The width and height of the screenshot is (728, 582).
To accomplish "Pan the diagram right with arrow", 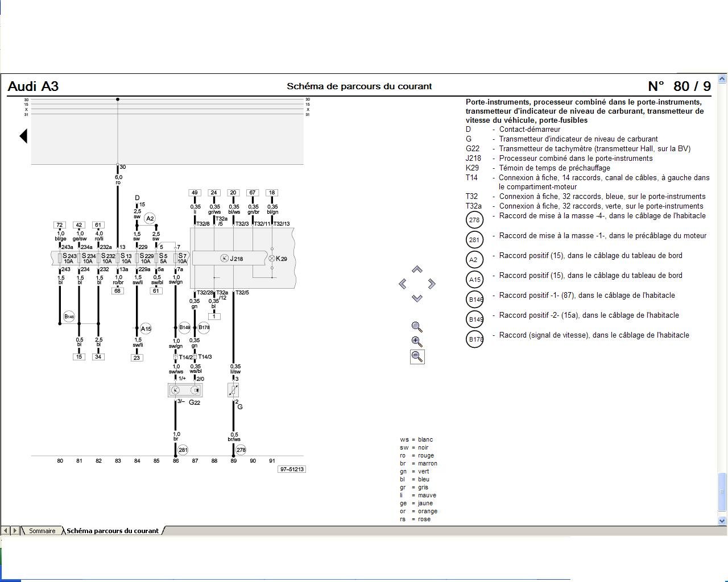I will coord(432,284).
